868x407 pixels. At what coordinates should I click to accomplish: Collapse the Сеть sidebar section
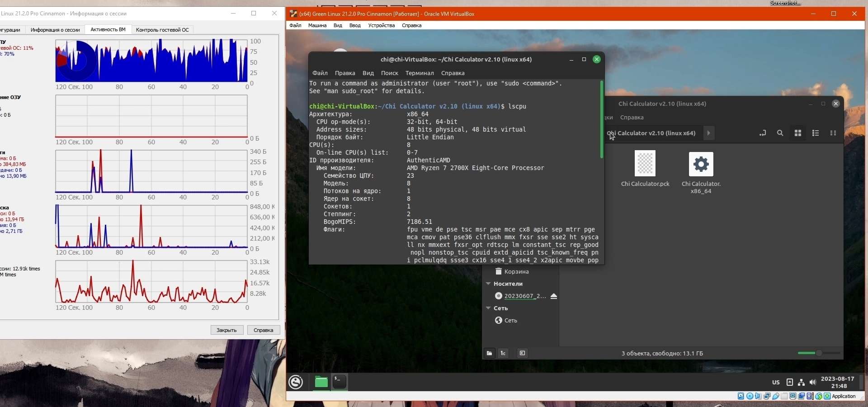(x=488, y=308)
